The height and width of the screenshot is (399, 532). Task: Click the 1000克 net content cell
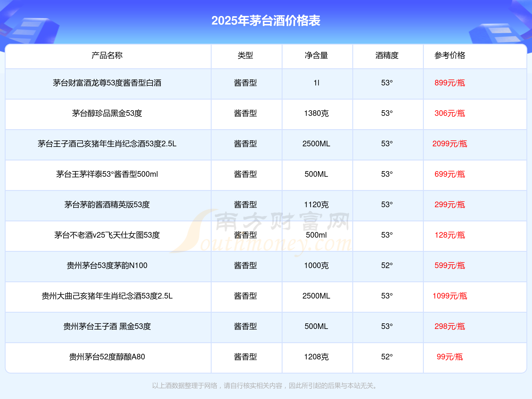(316, 265)
